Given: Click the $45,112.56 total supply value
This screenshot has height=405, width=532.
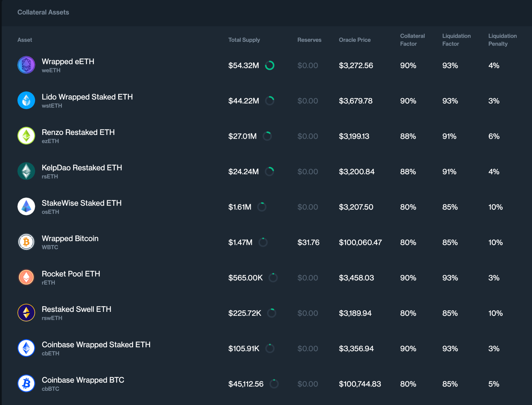Looking at the screenshot, I should (x=246, y=384).
